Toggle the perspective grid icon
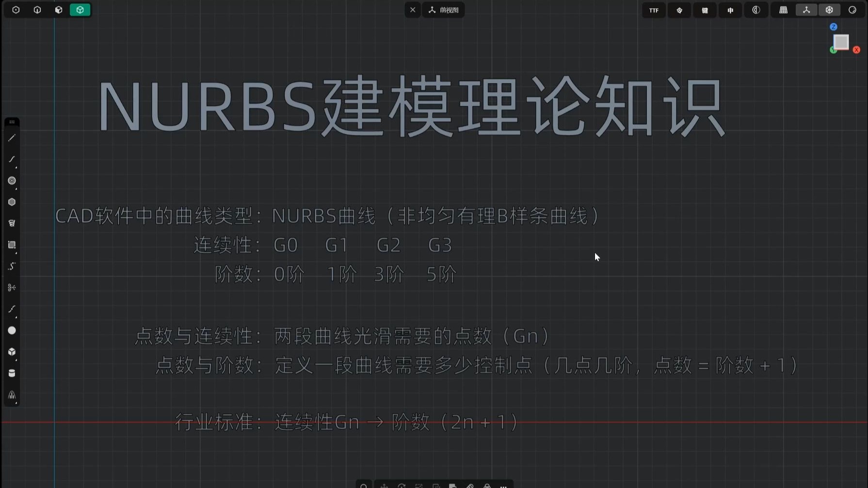The image size is (868, 488). (783, 10)
